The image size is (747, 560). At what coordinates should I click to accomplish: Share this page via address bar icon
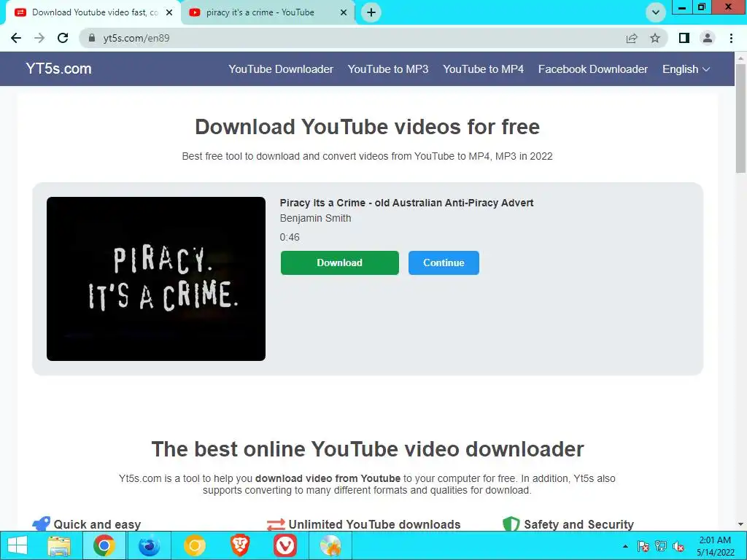[632, 38]
